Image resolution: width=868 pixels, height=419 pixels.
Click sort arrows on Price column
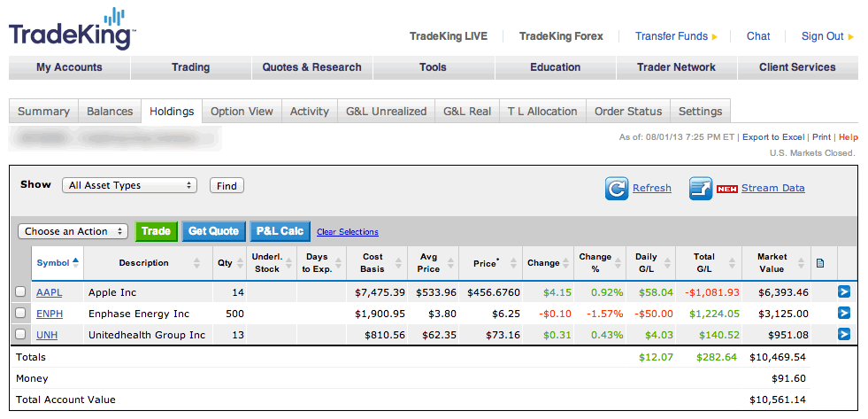pos(514,263)
